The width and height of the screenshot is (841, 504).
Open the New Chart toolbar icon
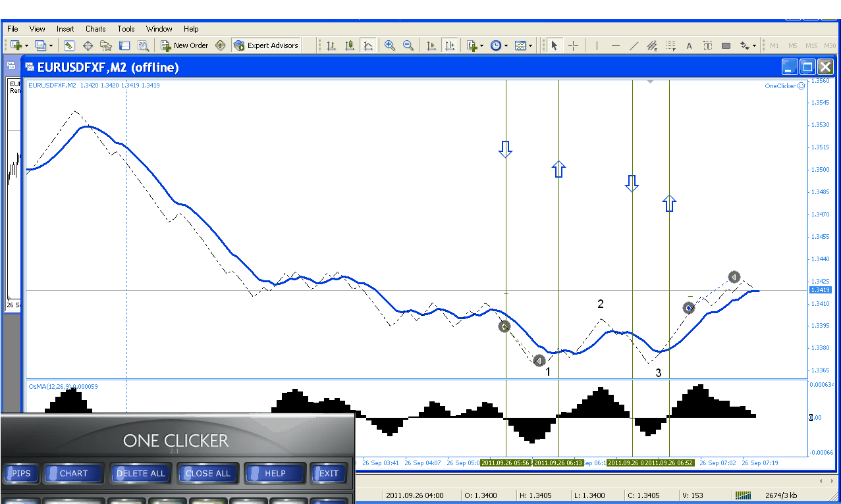[x=16, y=45]
